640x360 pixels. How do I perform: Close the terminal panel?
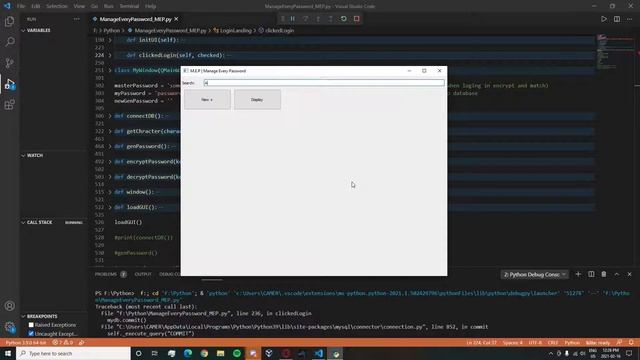[x=629, y=274]
